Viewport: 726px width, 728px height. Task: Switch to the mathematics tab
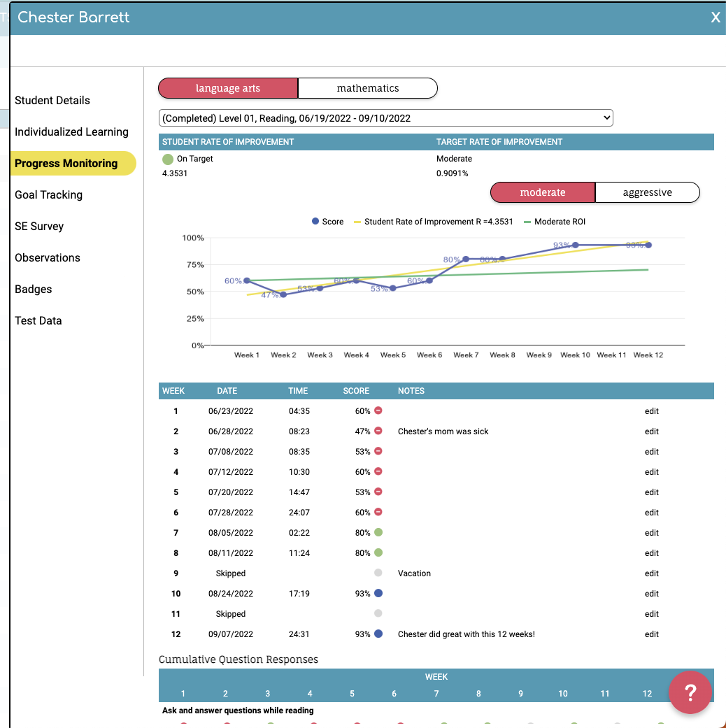367,88
